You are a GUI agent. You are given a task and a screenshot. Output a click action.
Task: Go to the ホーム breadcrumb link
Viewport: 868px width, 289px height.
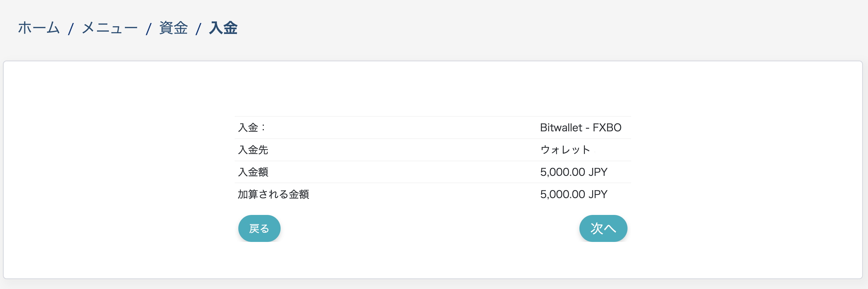pyautogui.click(x=39, y=28)
